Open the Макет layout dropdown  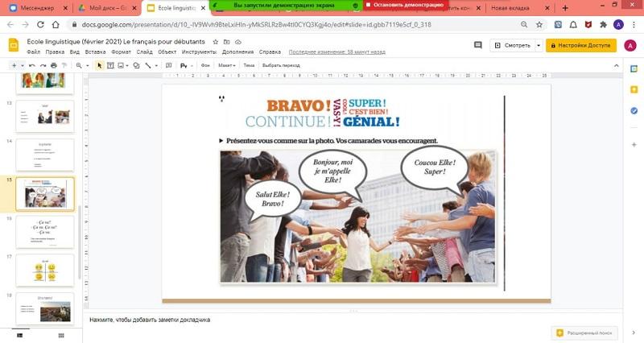pos(227,65)
